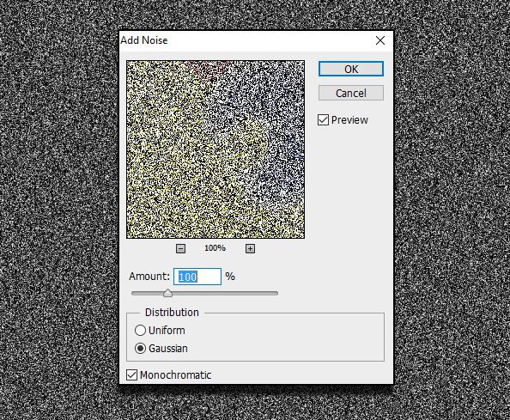Click the Gaussian label text
This screenshot has width=510, height=420.
tap(168, 349)
